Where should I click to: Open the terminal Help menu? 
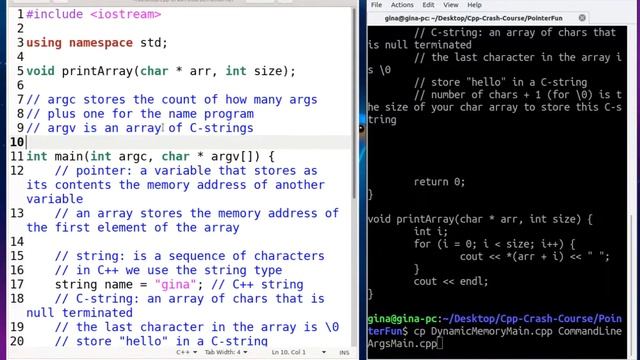[474, 5]
